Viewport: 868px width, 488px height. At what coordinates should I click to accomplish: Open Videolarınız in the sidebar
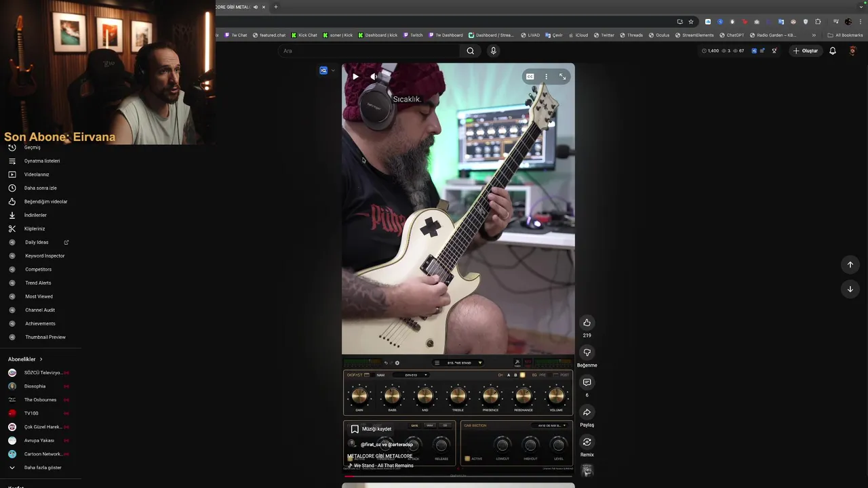pyautogui.click(x=41, y=174)
